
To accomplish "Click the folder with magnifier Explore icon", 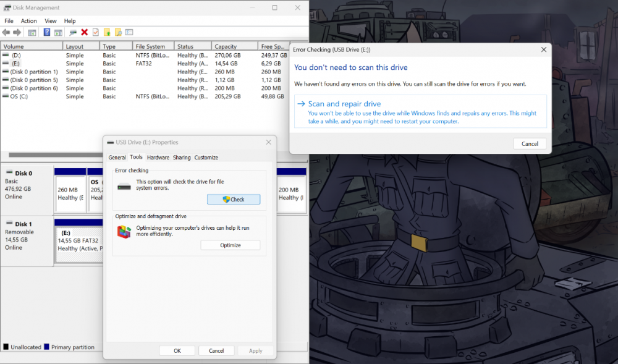I will point(118,32).
